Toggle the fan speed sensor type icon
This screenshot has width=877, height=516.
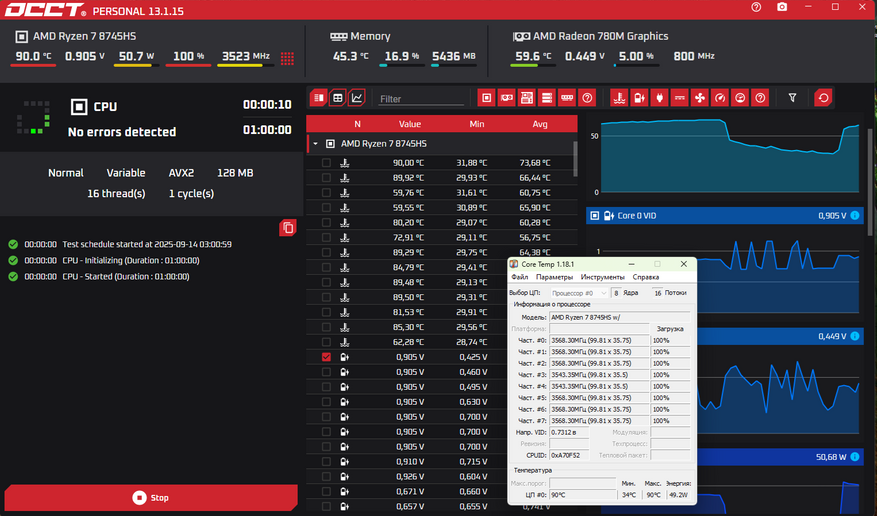click(x=700, y=98)
